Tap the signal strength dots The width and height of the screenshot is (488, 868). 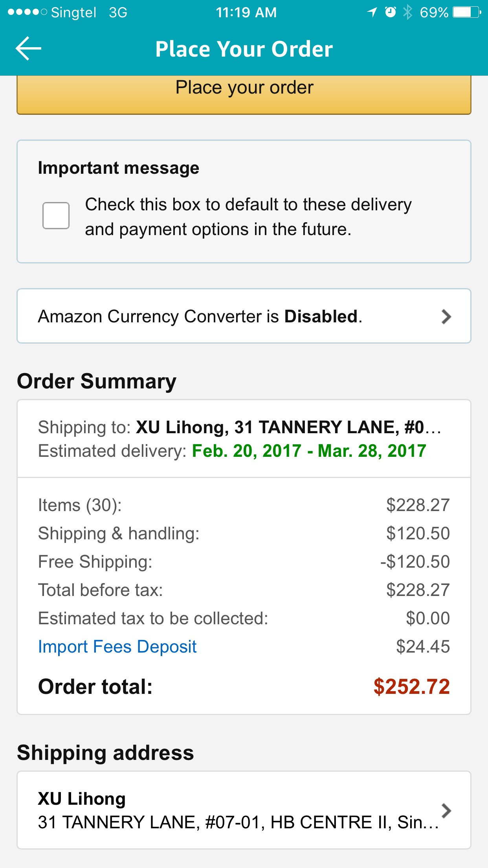click(x=27, y=12)
